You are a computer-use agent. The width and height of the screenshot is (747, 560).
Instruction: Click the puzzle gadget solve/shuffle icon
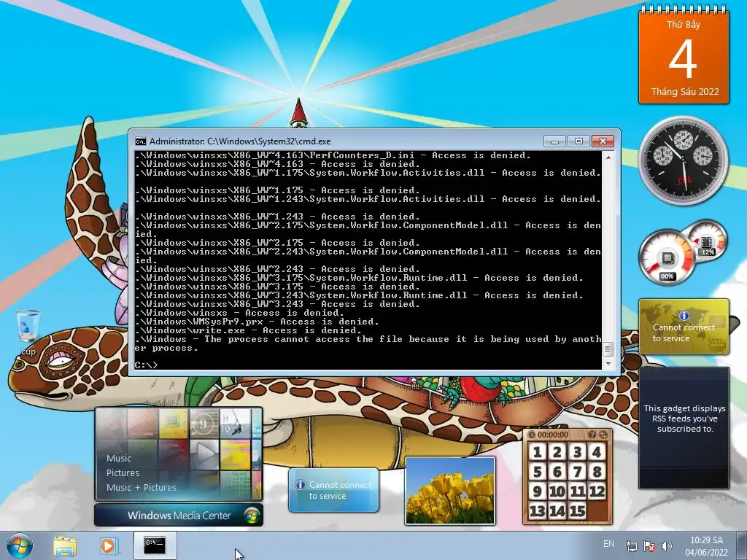click(x=603, y=435)
